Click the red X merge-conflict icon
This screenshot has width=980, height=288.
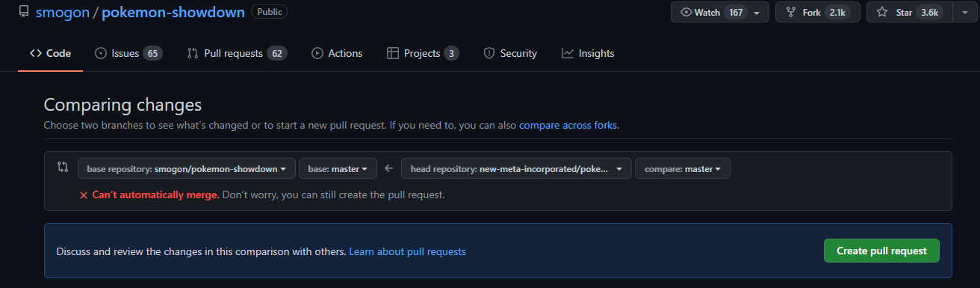84,194
